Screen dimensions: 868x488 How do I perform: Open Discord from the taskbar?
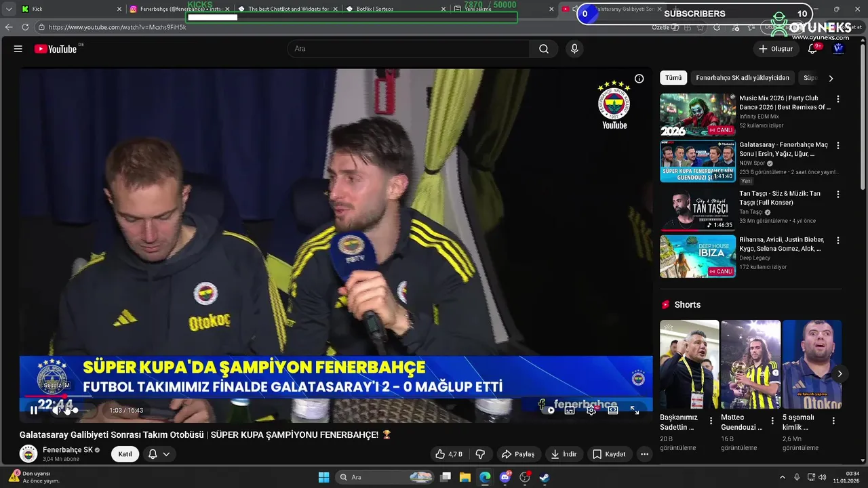505,477
